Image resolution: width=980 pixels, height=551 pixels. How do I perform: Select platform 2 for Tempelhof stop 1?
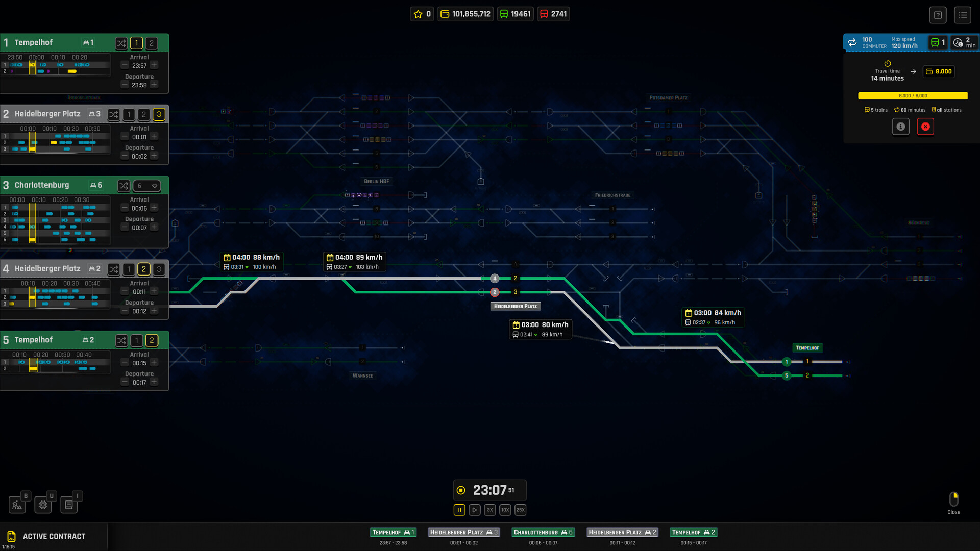[x=152, y=43]
